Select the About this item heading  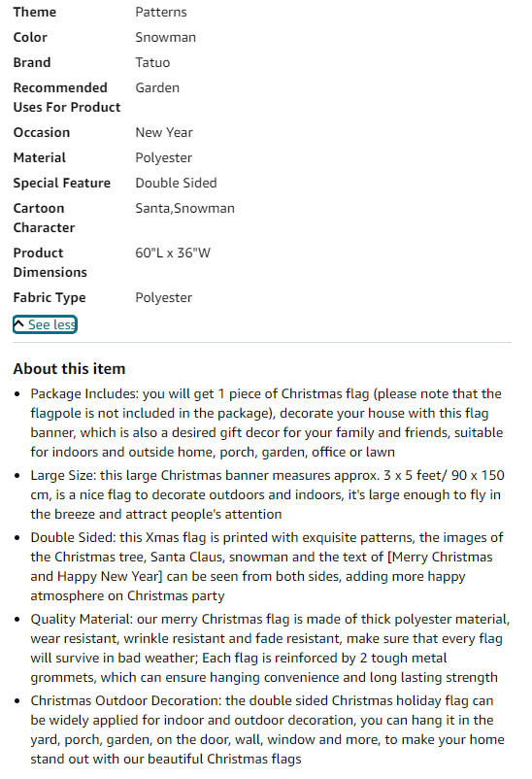69,369
